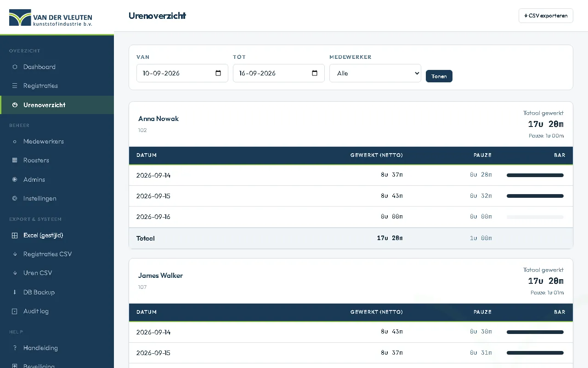Expand the Medewerker dropdown showing Alle
Screen dimensions: 588x368
click(375, 73)
